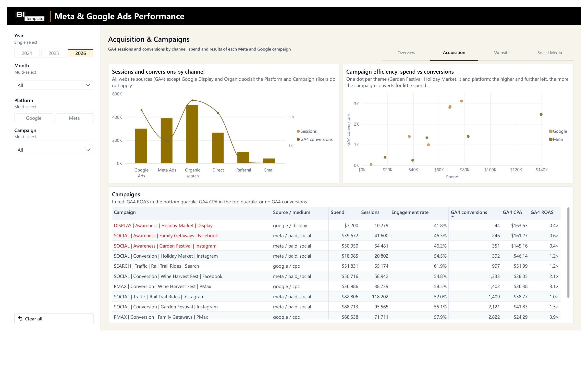Click the Clear all button
The height and width of the screenshot is (368, 588).
coord(54,318)
